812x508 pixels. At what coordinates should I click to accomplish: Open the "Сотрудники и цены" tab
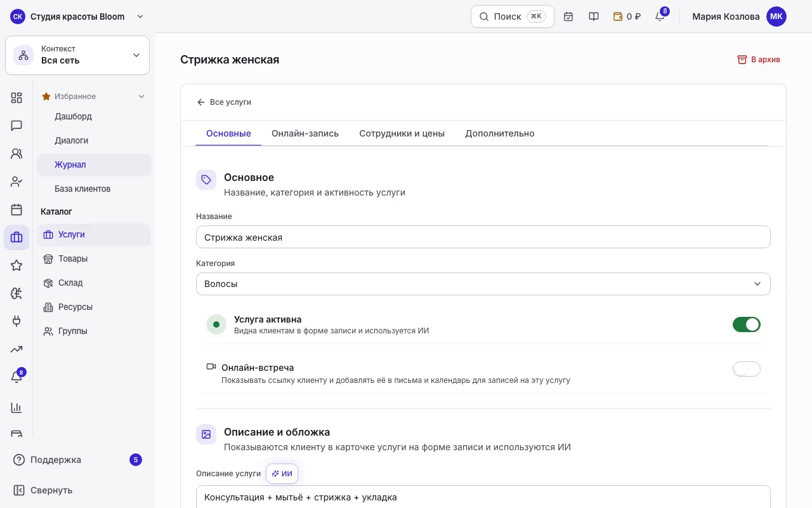click(402, 133)
